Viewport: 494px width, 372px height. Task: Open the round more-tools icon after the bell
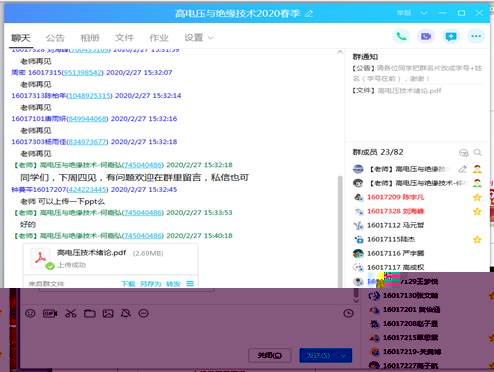click(x=144, y=313)
